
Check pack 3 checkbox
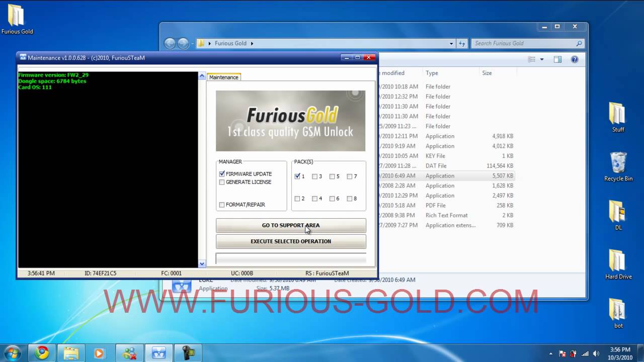point(315,176)
